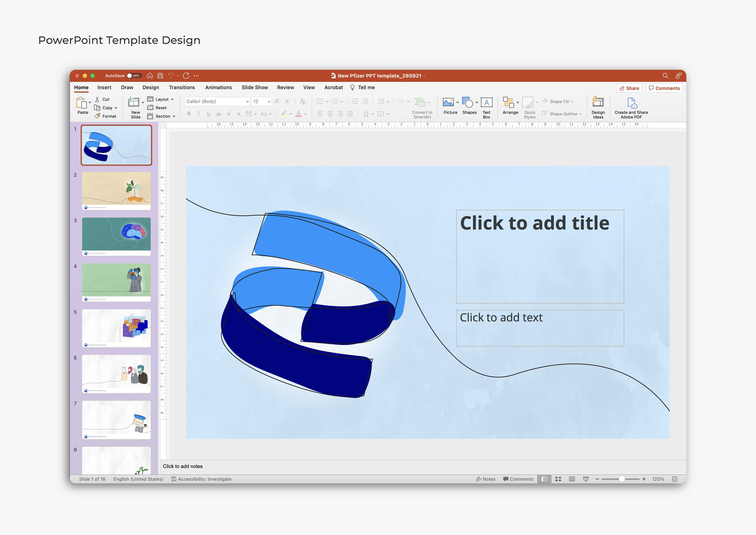Click the 'Click to add title' placeholder
Viewport: 756px width, 535px height.
[540, 256]
